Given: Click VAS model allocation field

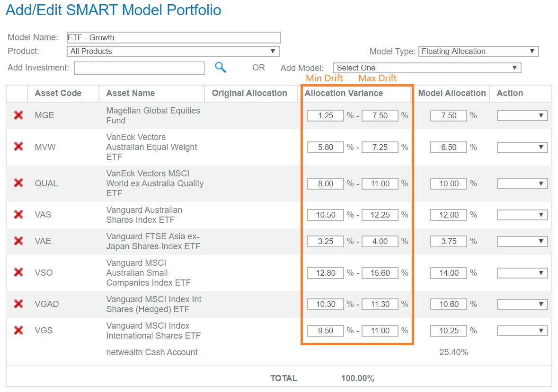Looking at the screenshot, I should 449,215.
